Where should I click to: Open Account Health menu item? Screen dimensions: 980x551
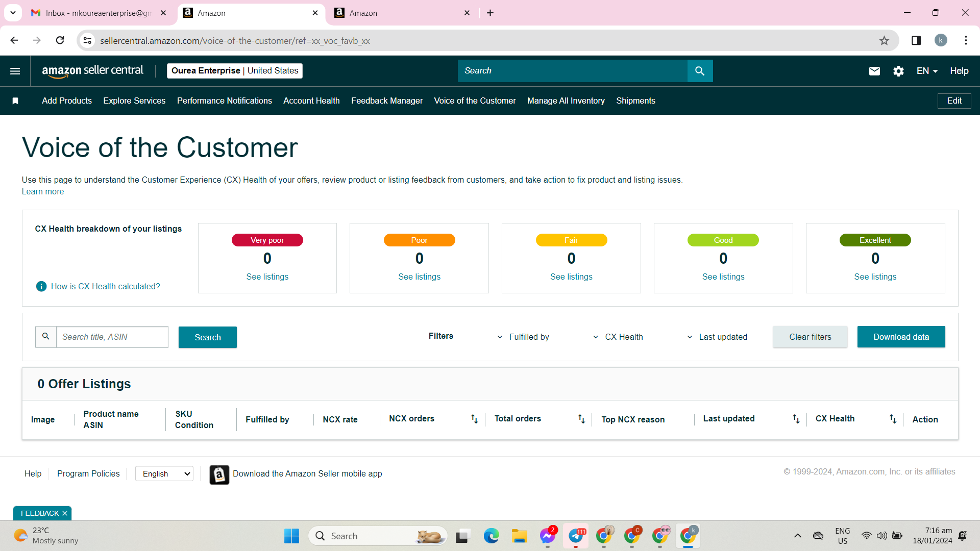coord(311,101)
